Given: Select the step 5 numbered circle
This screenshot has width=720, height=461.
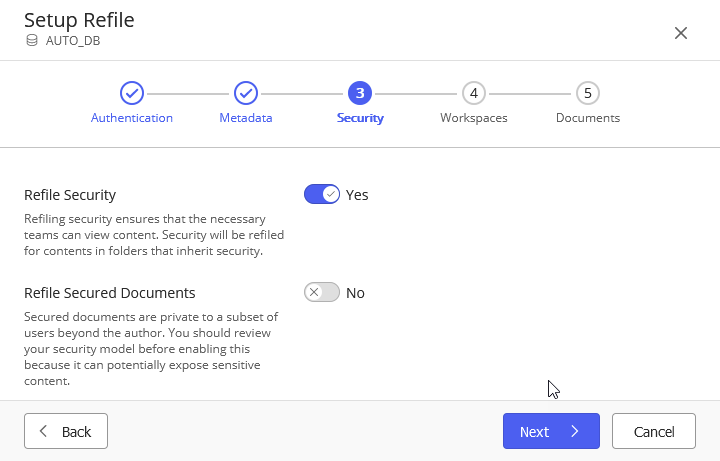Looking at the screenshot, I should [x=588, y=93].
